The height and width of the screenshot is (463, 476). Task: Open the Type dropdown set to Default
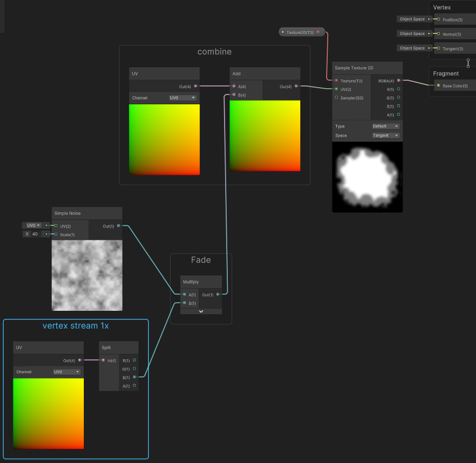tap(386, 126)
